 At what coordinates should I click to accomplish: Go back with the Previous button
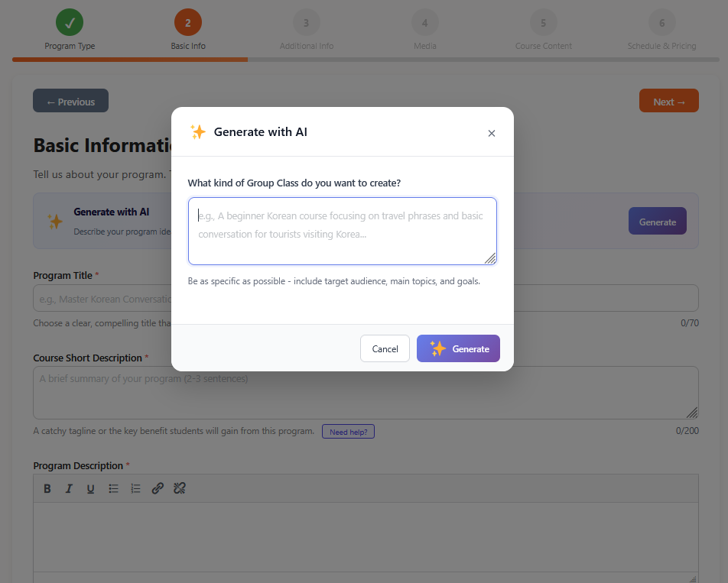coord(70,102)
